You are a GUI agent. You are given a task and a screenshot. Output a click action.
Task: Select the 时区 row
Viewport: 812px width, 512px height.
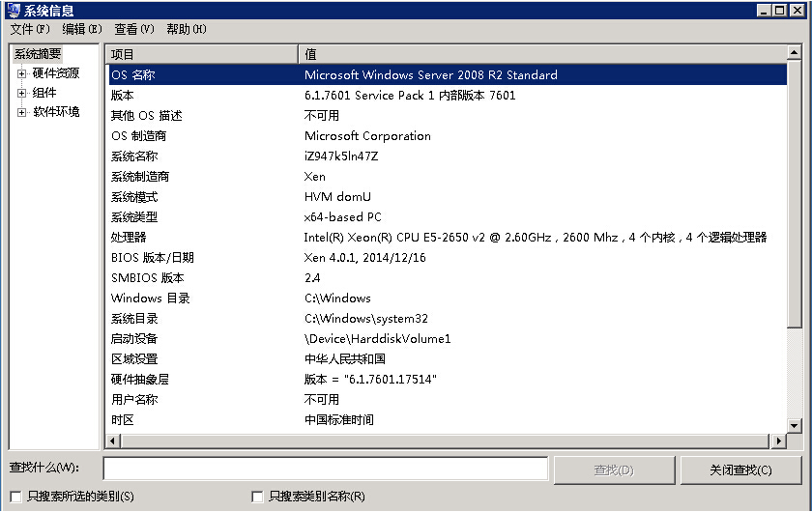448,420
